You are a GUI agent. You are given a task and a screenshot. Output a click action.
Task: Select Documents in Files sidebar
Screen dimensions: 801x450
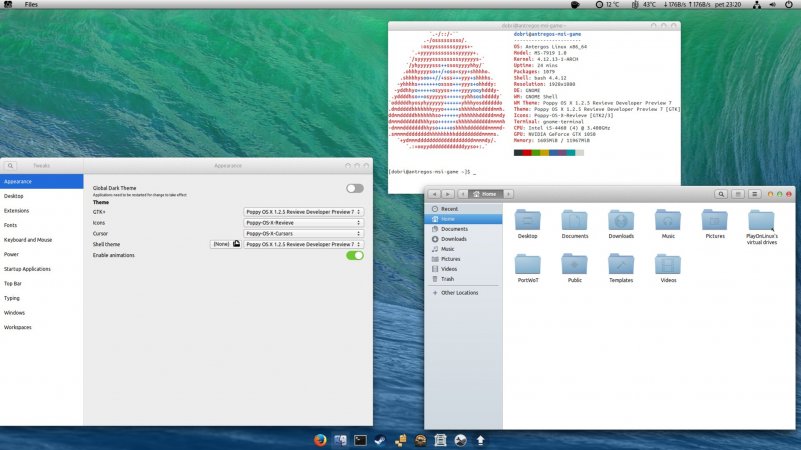pyautogui.click(x=463, y=229)
